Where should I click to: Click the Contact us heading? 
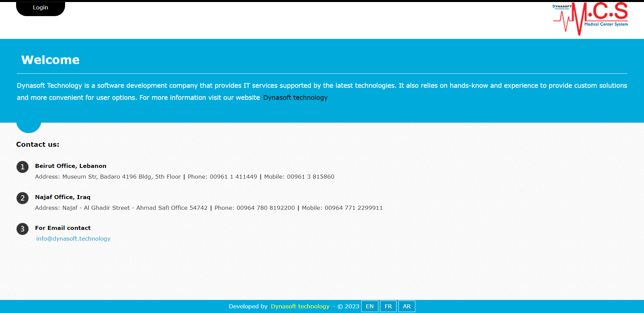click(38, 144)
